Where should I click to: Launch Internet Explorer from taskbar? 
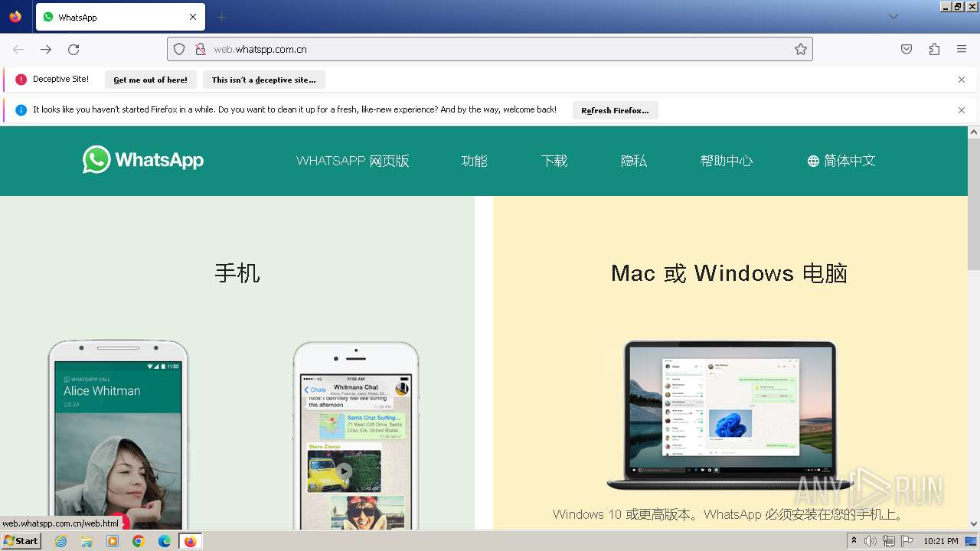pos(61,541)
